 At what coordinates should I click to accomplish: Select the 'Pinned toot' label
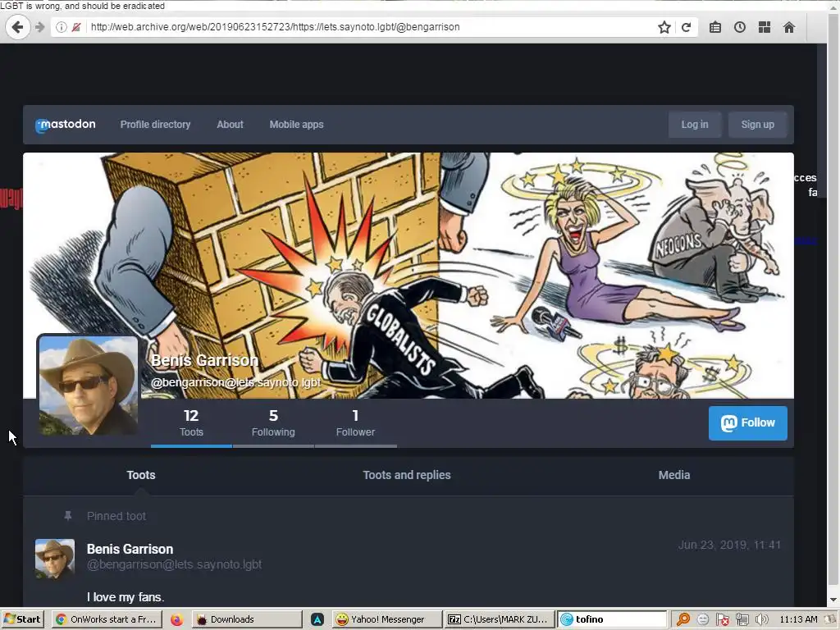(116, 516)
